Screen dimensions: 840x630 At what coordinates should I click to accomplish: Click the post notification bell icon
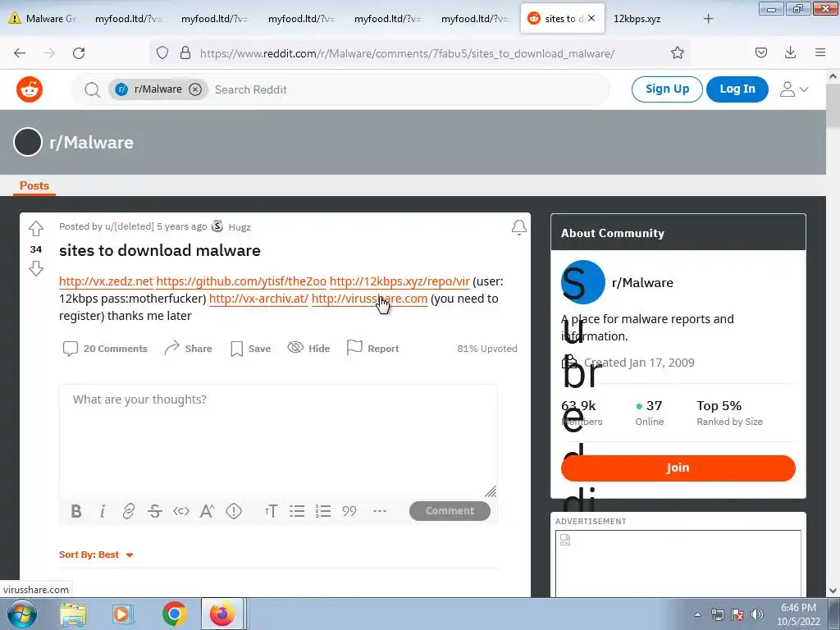click(x=518, y=228)
